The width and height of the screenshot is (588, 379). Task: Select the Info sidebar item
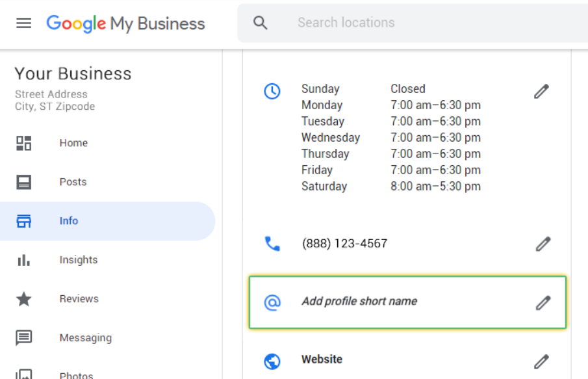[x=69, y=221]
